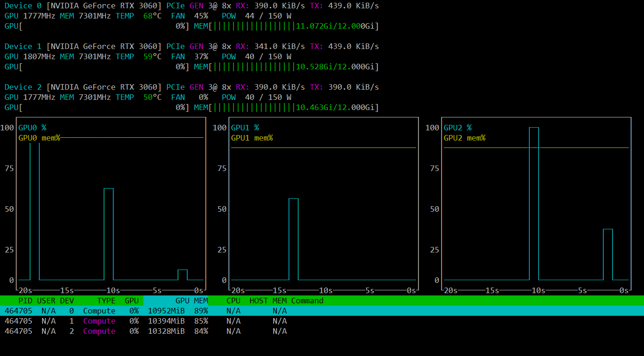Click Device 2's TX "390.0 KiB/s" value
This screenshot has width=644, height=356.
click(354, 87)
